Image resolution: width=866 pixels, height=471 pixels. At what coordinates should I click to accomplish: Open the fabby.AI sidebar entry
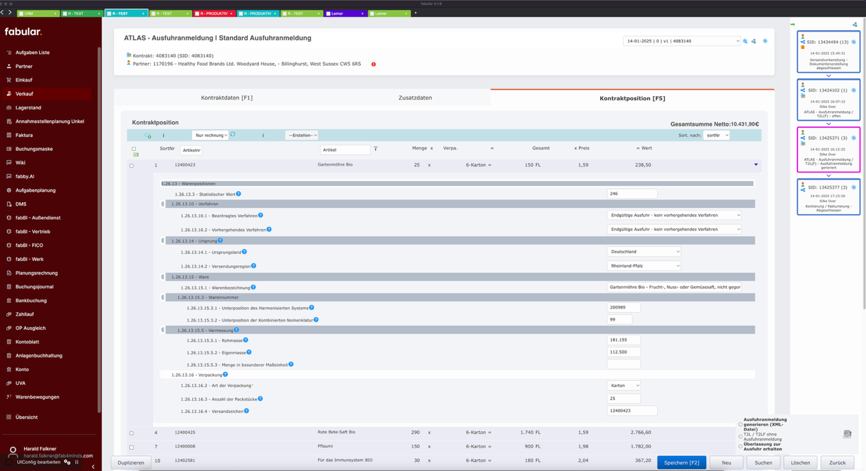(x=25, y=176)
